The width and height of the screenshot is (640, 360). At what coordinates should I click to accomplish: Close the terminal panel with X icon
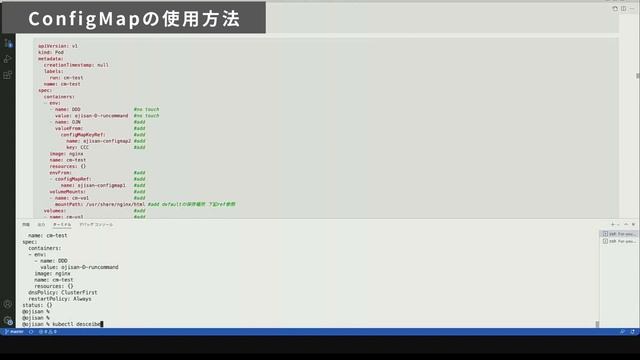(x=633, y=224)
